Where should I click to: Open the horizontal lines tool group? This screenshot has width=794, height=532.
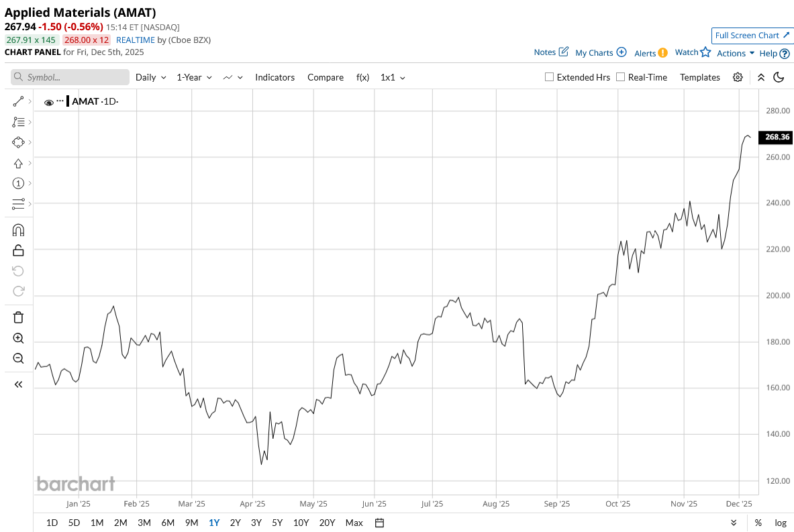point(18,203)
